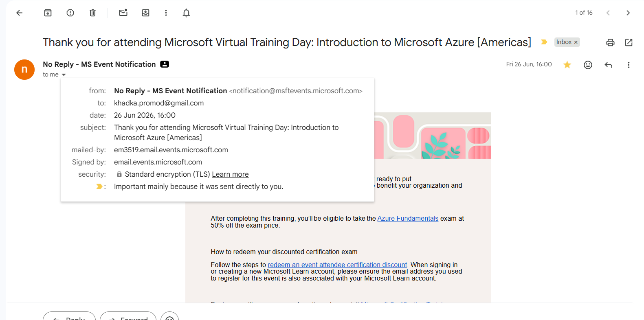
Task: Open redeem event attendee certification discount link
Action: click(x=337, y=265)
